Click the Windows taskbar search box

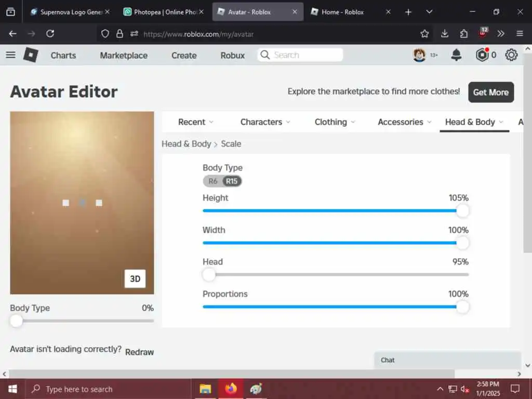click(109, 389)
